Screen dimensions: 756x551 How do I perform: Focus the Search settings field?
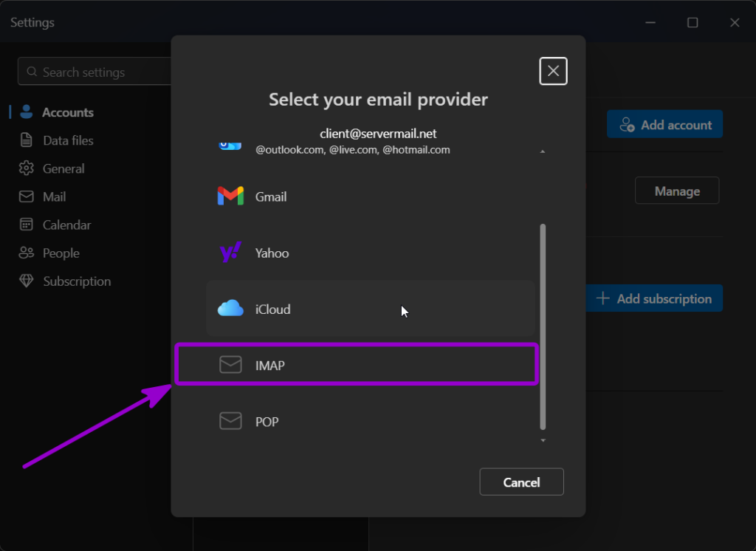coord(94,72)
